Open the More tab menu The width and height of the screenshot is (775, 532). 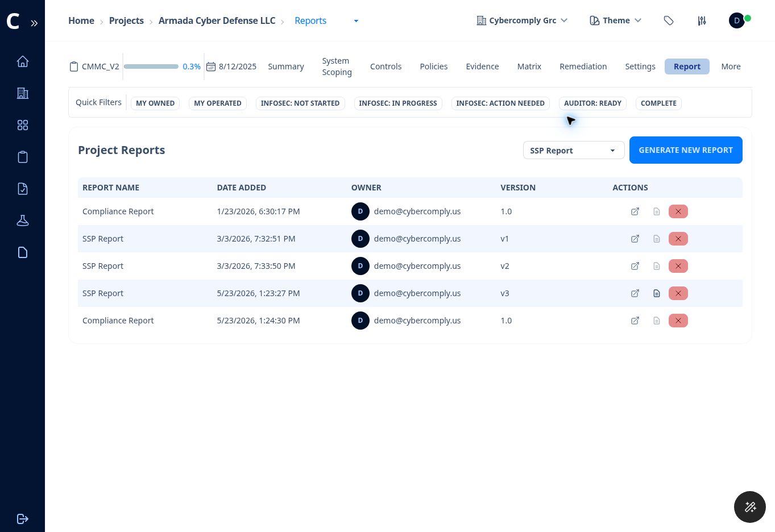tap(731, 66)
